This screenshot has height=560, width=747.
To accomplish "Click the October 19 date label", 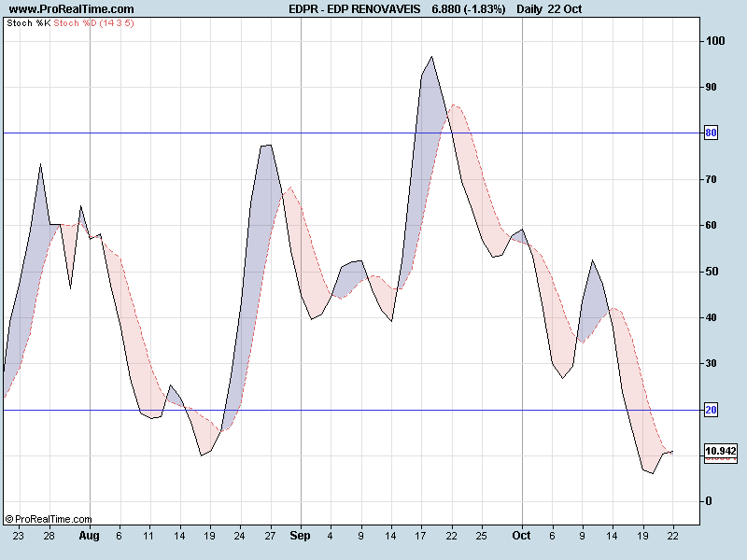I will click(x=642, y=536).
